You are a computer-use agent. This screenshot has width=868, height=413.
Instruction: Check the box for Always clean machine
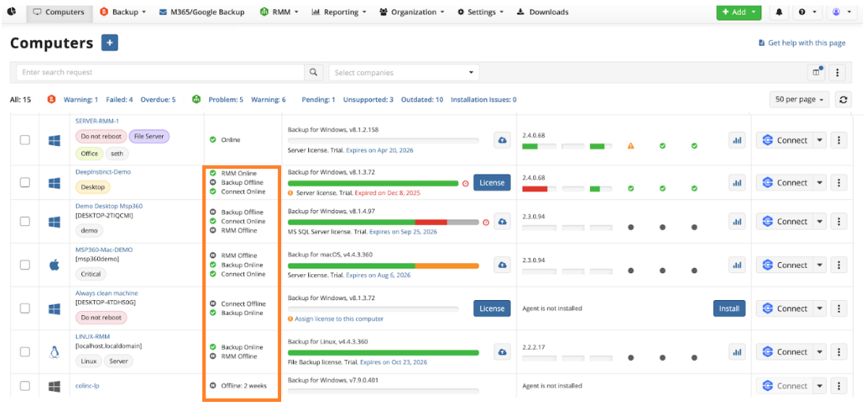point(25,309)
